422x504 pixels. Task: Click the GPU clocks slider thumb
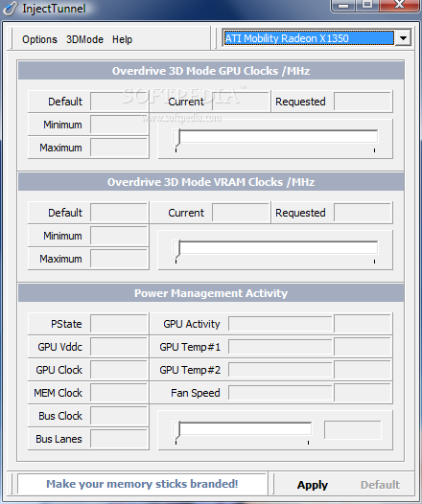click(x=176, y=138)
